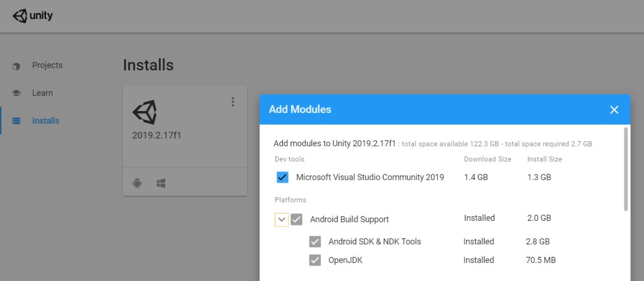This screenshot has height=281, width=644.
Task: Click the Unity icon on install card
Action: click(145, 112)
